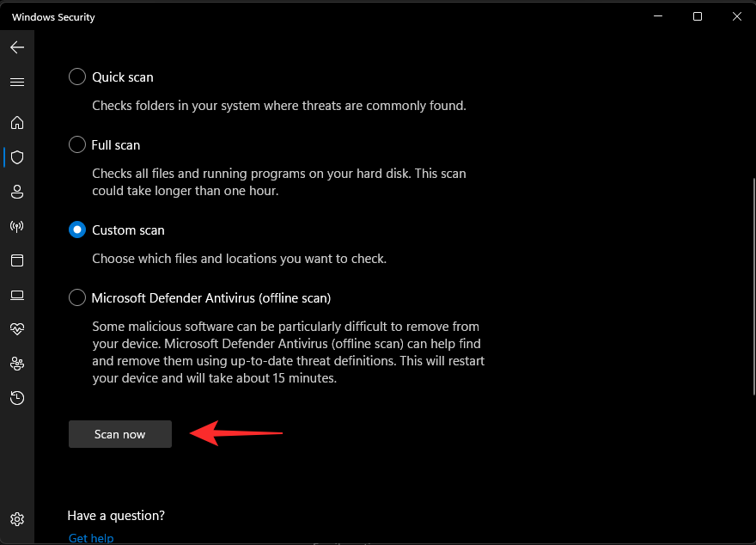Viewport: 756px width, 545px height.
Task: Go to the Home icon in sidebar
Action: [x=17, y=123]
